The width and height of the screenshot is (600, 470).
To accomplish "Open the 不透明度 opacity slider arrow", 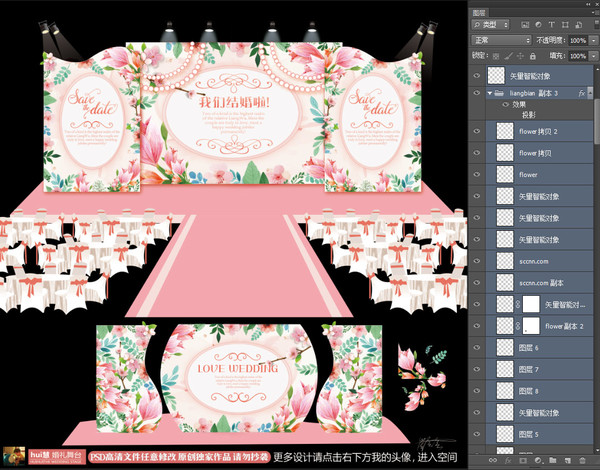I will point(593,40).
